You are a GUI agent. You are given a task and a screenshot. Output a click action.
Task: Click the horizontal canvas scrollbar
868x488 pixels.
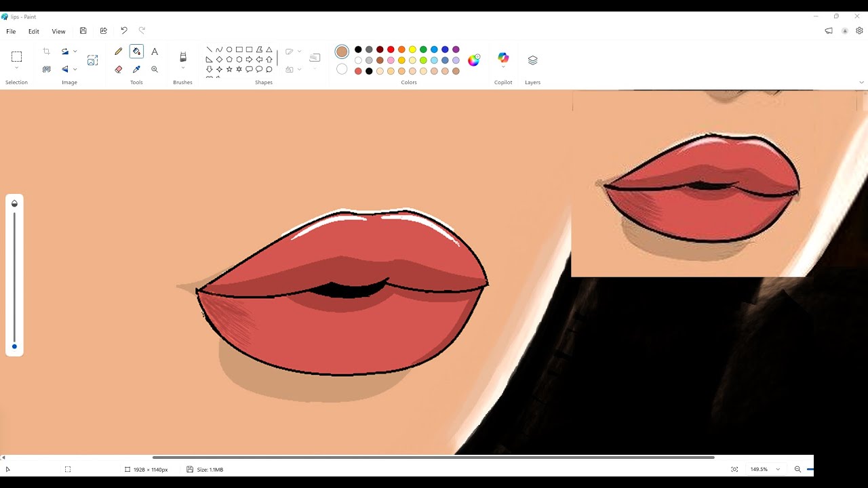[433, 457]
